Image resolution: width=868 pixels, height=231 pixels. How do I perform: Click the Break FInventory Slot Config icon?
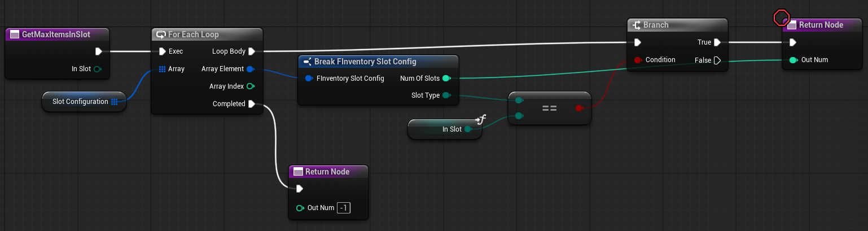click(307, 62)
